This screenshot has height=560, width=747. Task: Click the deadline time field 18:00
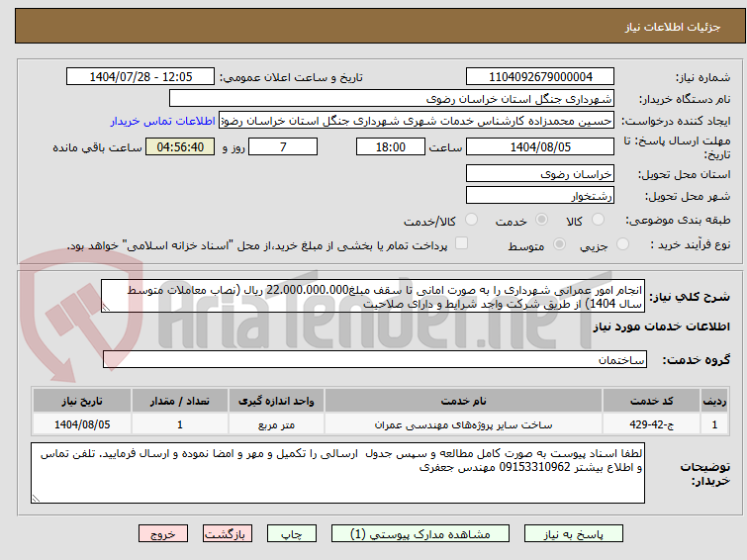391,146
